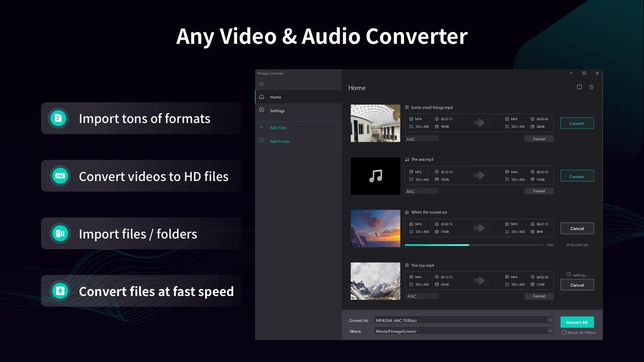Screen dimensions: 644x362
Task: Open Format options for Some small things.mp4
Action: [539, 139]
